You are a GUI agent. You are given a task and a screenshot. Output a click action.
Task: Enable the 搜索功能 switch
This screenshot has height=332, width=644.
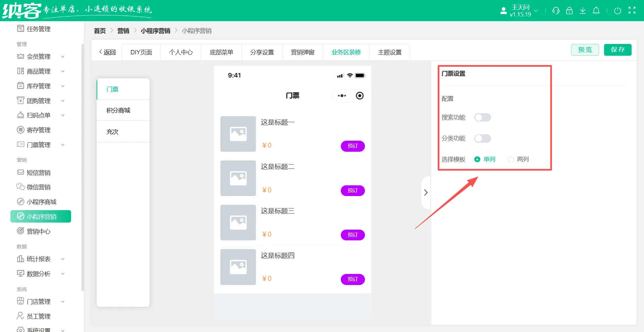coord(483,117)
